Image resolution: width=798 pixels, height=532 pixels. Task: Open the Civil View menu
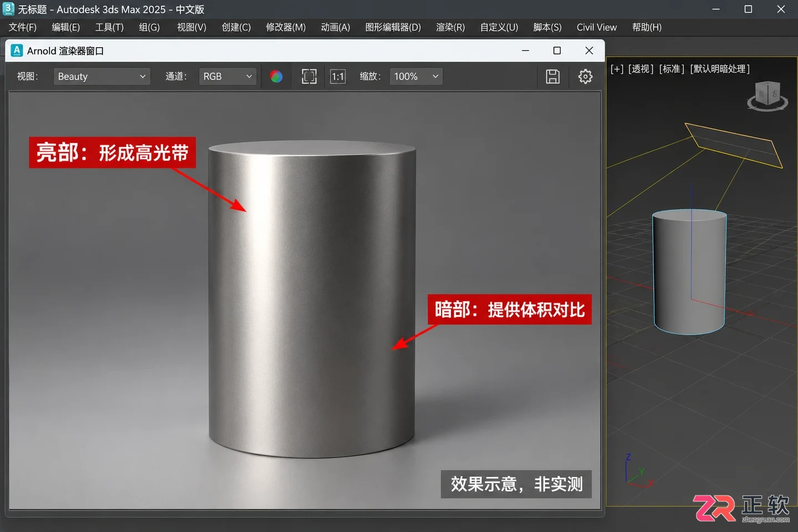(596, 27)
